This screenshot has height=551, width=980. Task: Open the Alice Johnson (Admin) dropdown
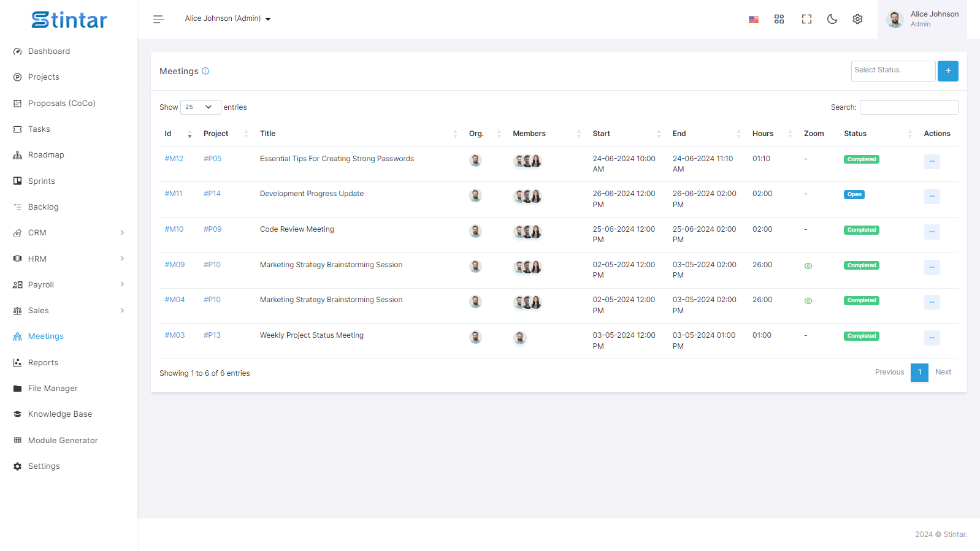coord(228,18)
